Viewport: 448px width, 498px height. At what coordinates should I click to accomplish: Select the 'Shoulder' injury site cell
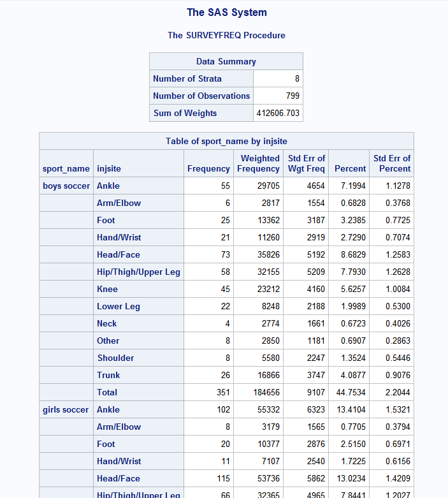coord(115,358)
